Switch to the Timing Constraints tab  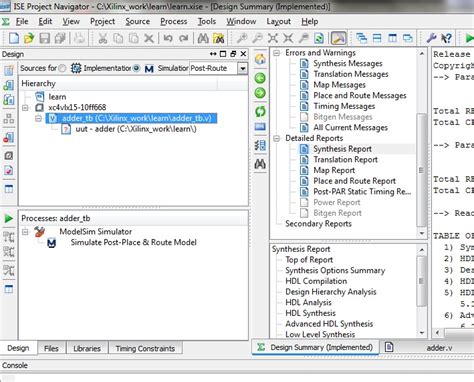pos(145,348)
